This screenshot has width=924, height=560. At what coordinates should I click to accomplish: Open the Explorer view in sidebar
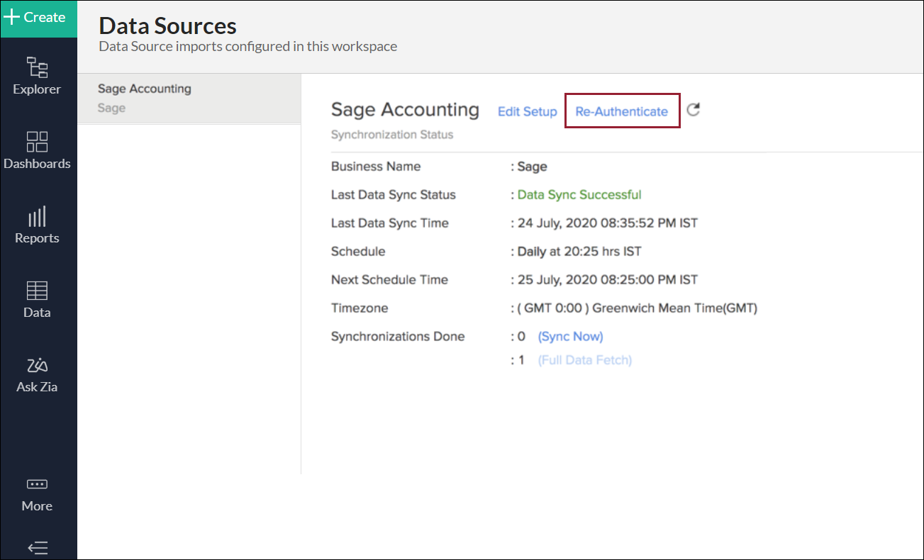[x=37, y=76]
